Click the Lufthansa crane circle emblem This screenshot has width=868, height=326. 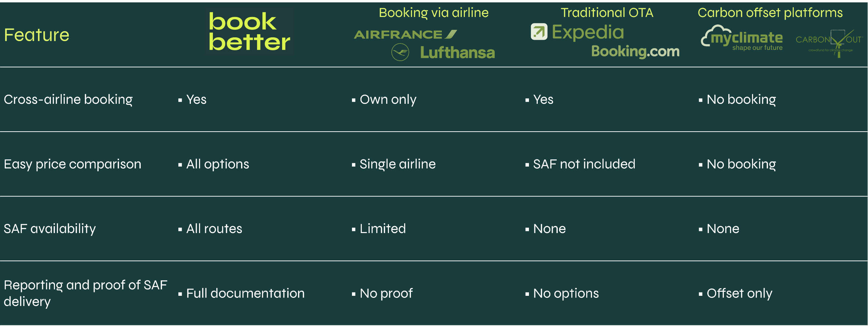400,53
